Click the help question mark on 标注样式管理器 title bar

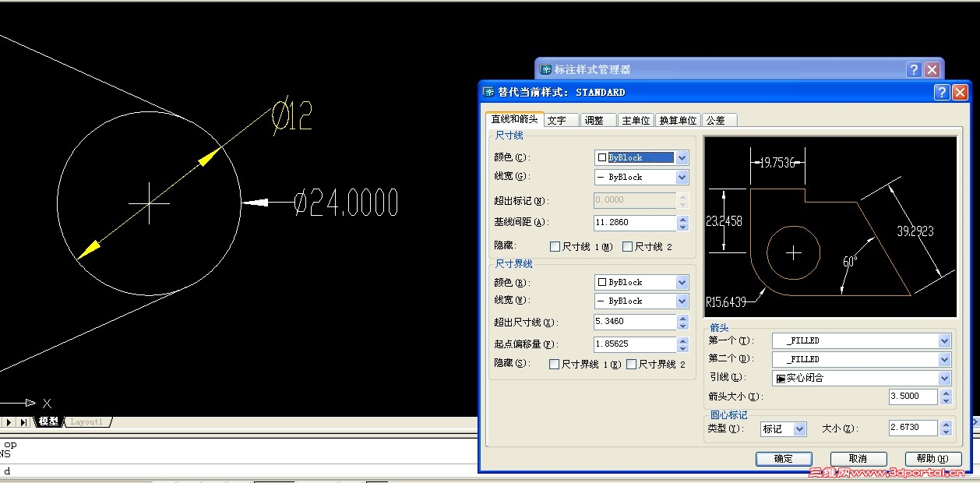click(913, 69)
